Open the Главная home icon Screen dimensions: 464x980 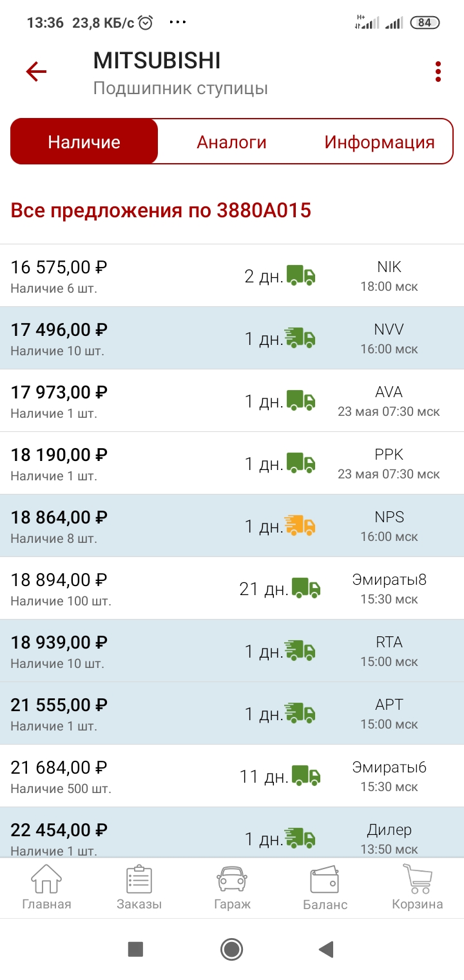pos(46,887)
